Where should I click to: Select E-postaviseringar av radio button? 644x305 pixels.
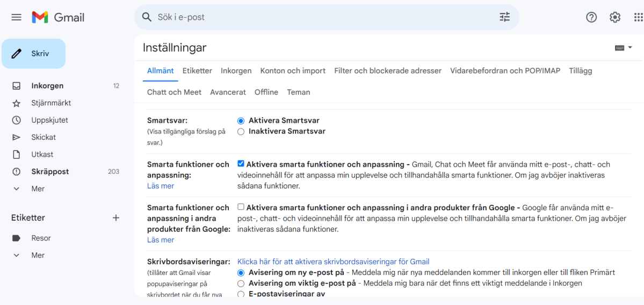click(x=241, y=294)
